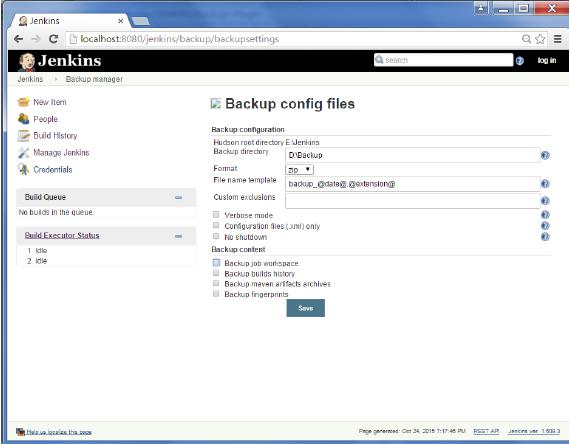This screenshot has width=570, height=444.
Task: Click the File name template field
Action: click(413, 184)
